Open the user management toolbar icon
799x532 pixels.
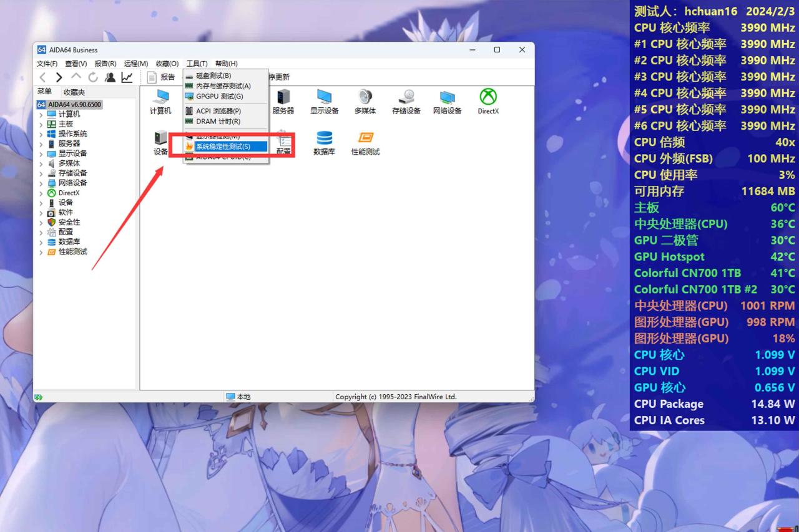110,77
